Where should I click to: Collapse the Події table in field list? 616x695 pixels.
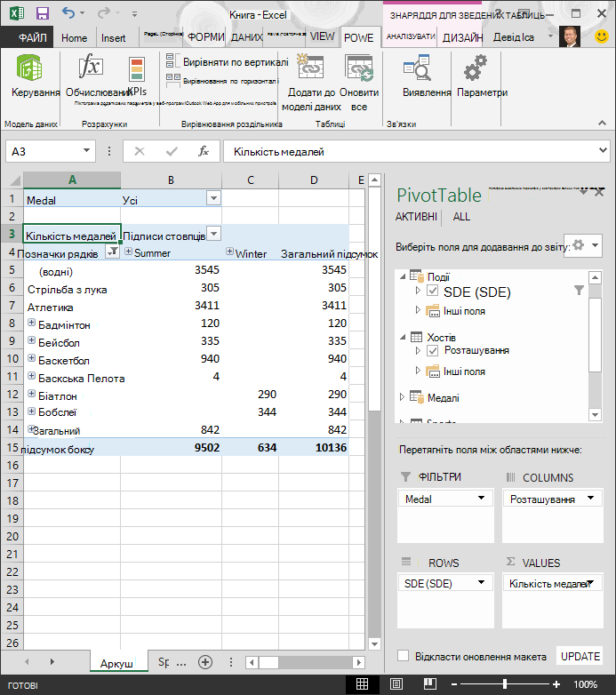[x=403, y=276]
